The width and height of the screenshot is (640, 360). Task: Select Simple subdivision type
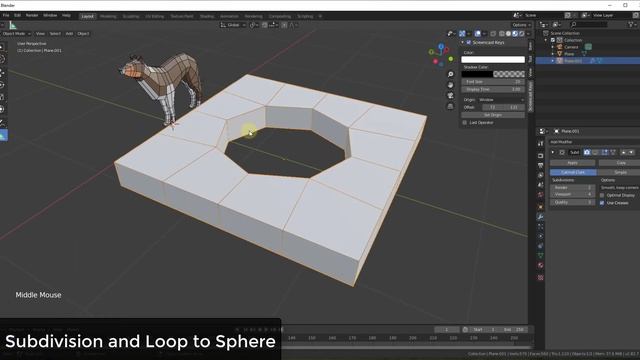pyautogui.click(x=620, y=172)
